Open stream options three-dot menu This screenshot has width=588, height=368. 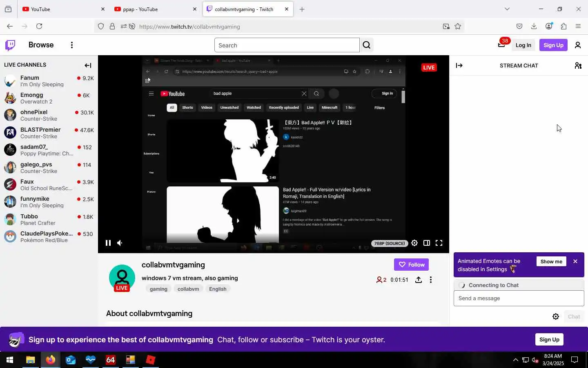point(431,280)
